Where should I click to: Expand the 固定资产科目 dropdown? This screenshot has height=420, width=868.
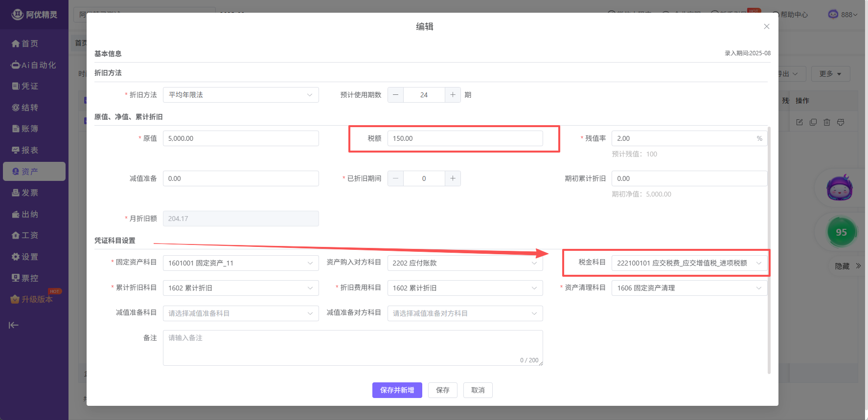coord(241,263)
